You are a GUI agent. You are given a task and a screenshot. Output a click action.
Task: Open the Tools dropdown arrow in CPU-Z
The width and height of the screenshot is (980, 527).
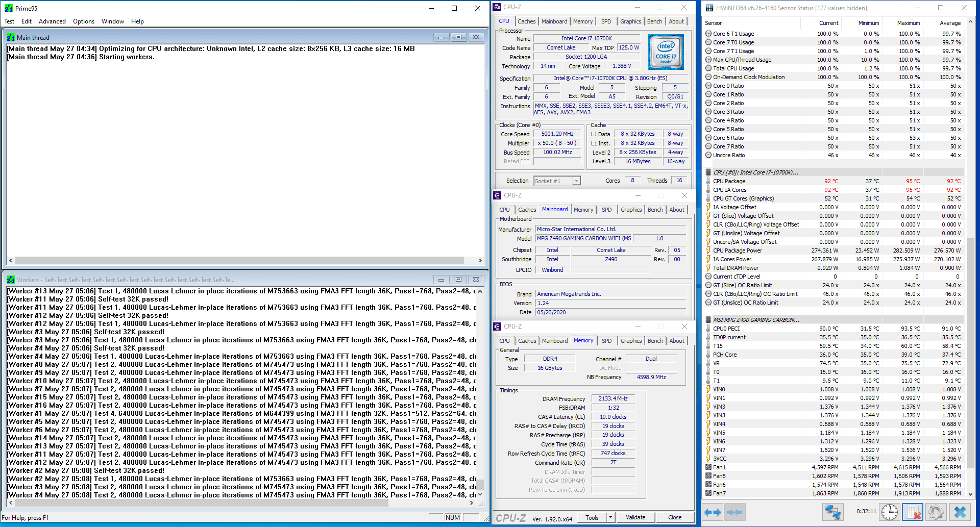[610, 517]
